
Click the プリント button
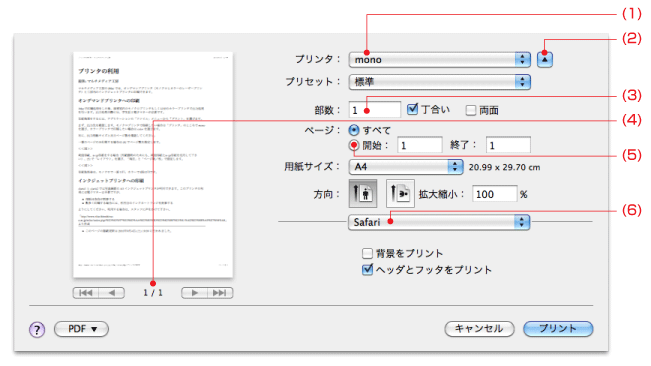coord(558,329)
